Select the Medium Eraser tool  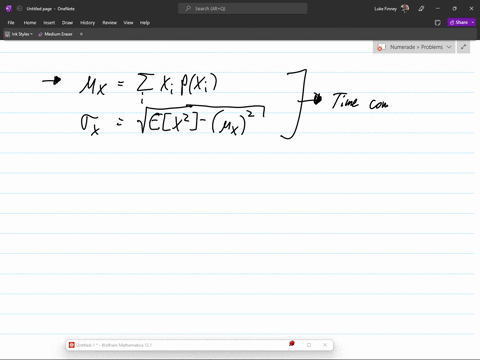(55, 34)
